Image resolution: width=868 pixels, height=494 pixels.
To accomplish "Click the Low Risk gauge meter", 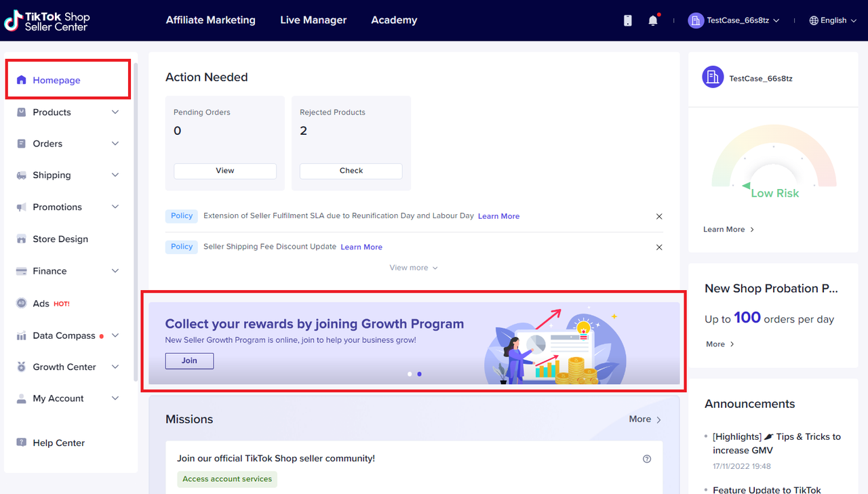I will click(774, 163).
